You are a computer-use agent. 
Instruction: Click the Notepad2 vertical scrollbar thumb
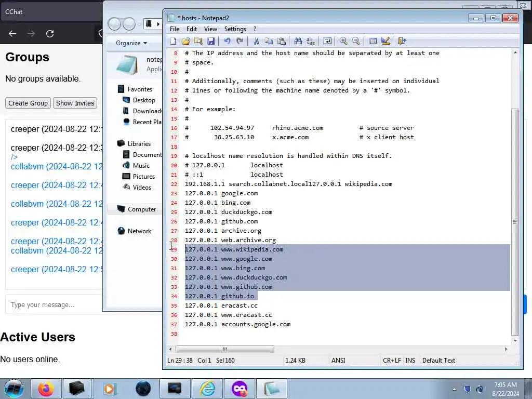click(x=515, y=221)
